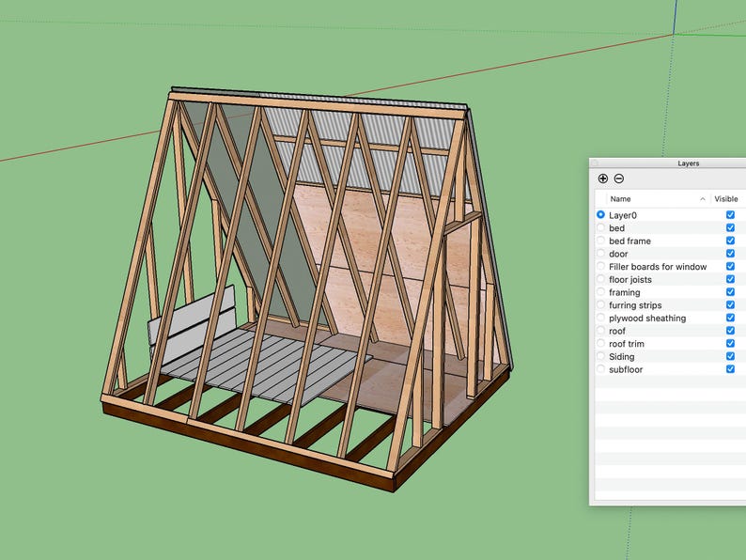Hide the bed frame layer
746x560 pixels.
[x=730, y=241]
